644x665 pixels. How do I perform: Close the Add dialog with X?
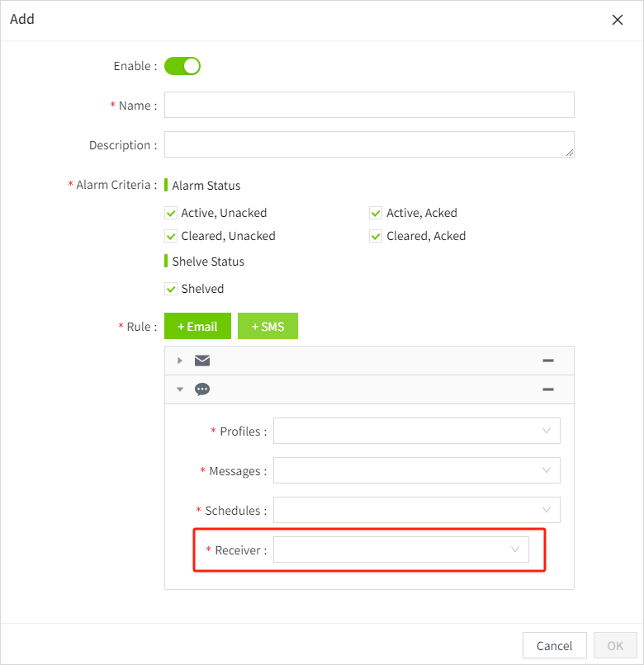point(617,20)
